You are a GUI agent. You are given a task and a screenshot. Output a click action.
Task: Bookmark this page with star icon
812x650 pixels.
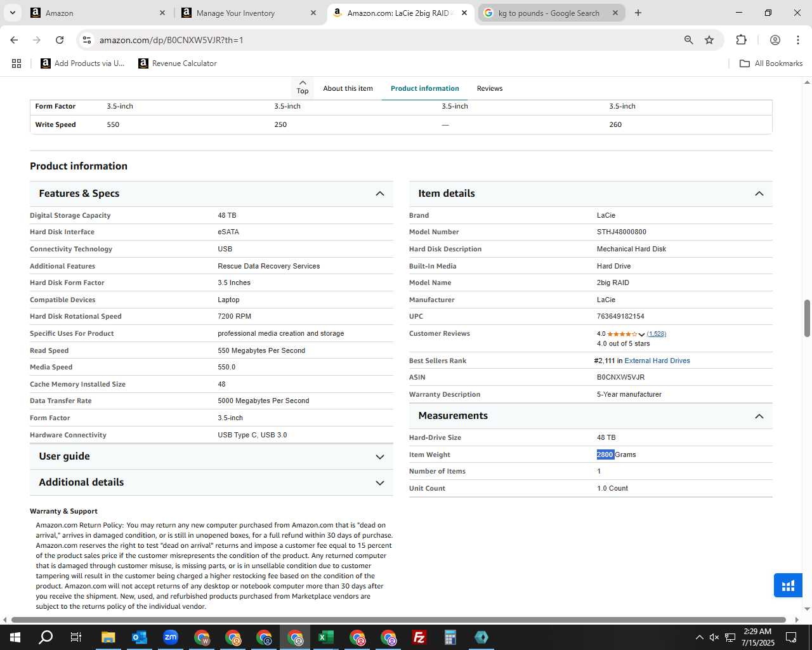tap(709, 40)
